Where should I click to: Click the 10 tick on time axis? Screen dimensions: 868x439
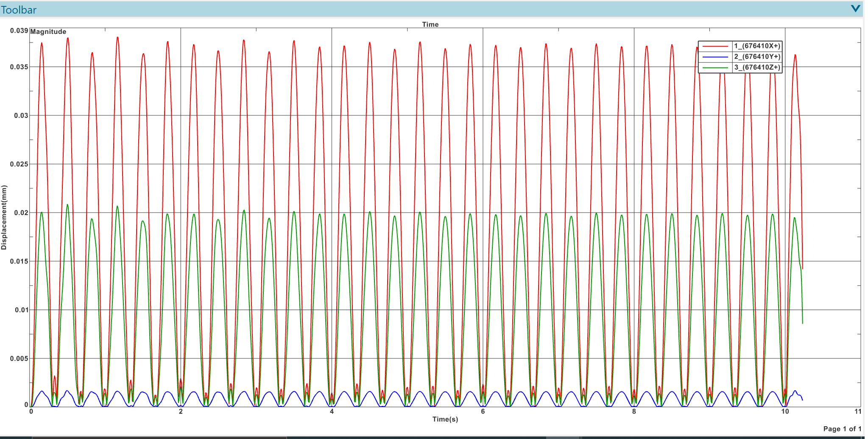pyautogui.click(x=785, y=411)
